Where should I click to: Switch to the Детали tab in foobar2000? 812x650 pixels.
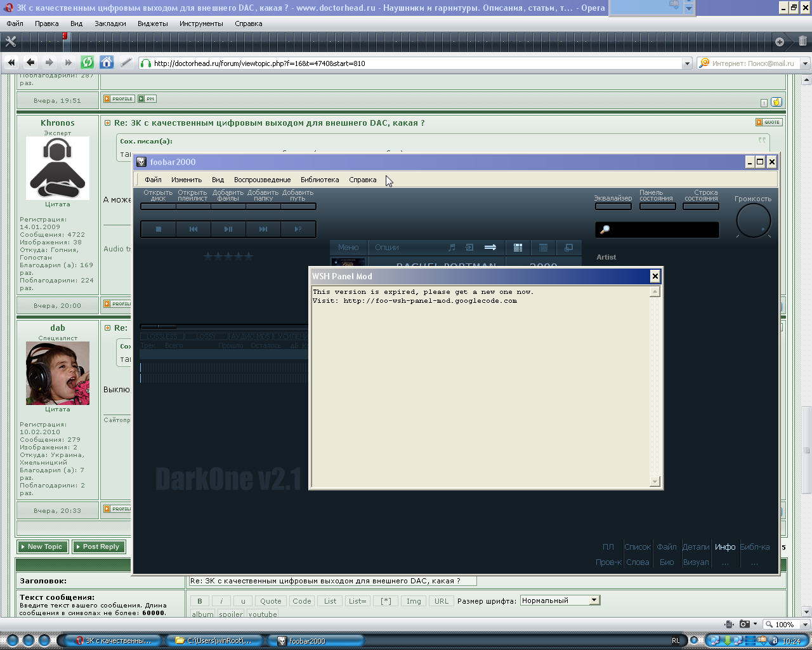[x=696, y=547]
